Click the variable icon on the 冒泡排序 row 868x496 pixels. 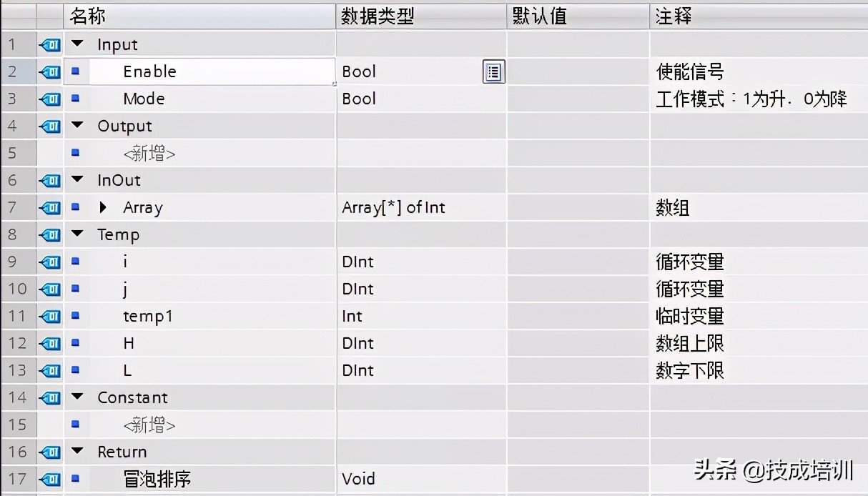(x=49, y=479)
